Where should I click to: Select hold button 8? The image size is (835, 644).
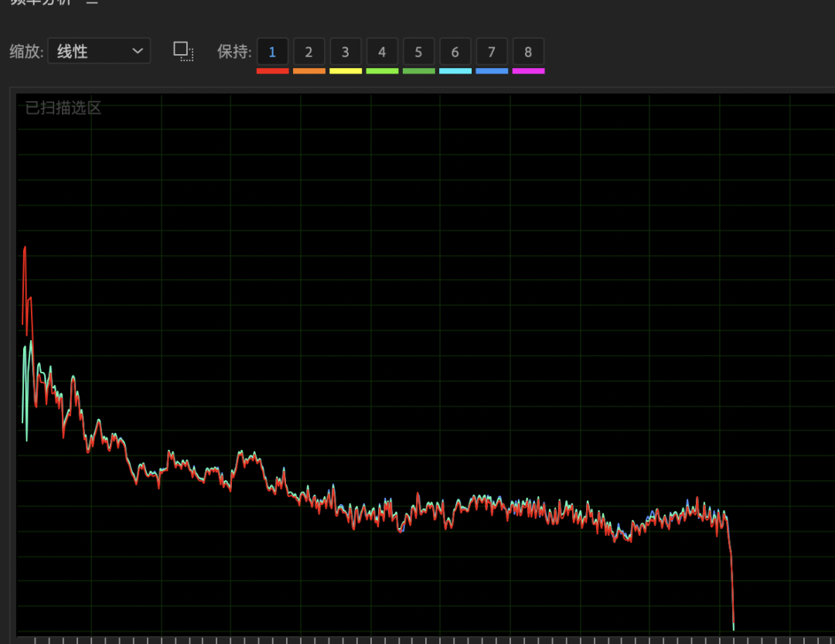pos(528,53)
